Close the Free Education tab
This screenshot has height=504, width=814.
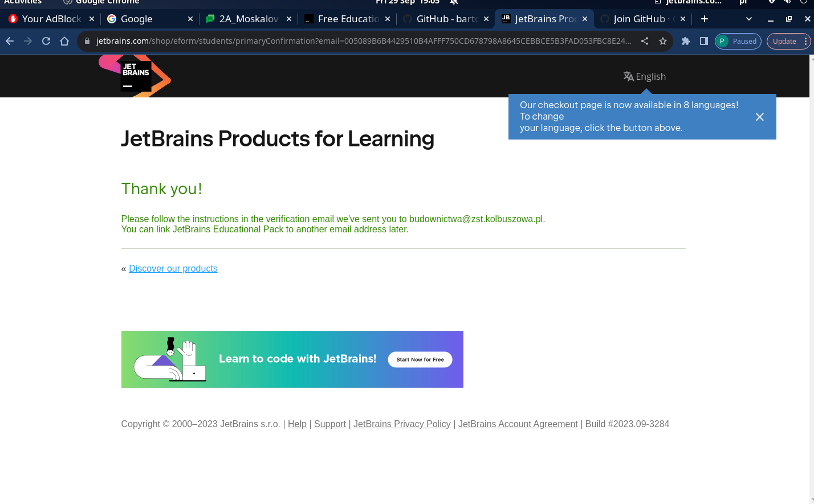pos(388,19)
